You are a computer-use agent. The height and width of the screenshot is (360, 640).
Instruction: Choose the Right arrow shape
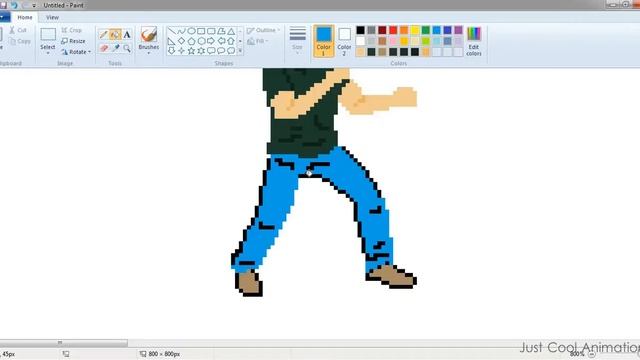[x=211, y=41]
